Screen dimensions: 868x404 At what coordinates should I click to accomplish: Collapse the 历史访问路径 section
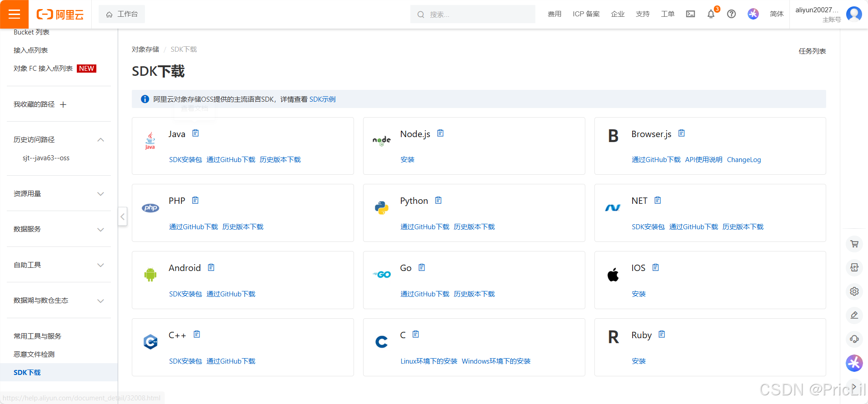pos(101,140)
